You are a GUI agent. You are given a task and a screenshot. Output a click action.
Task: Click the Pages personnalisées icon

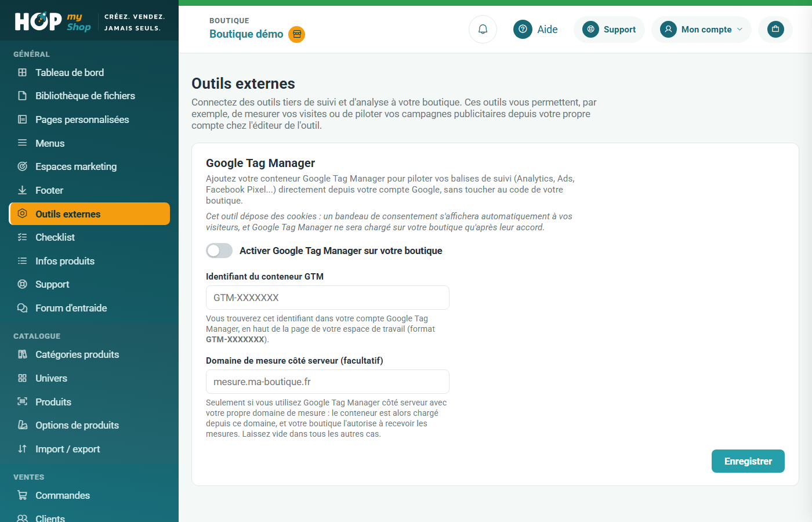click(x=23, y=119)
